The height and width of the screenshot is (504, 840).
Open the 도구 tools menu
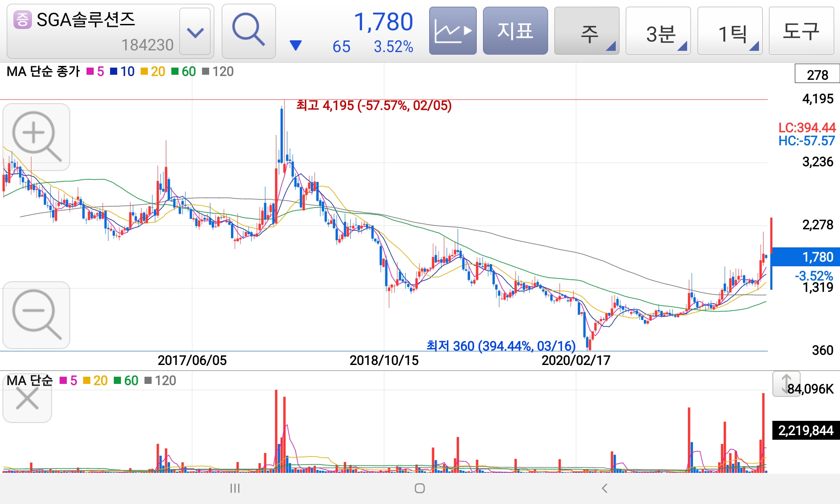(801, 31)
